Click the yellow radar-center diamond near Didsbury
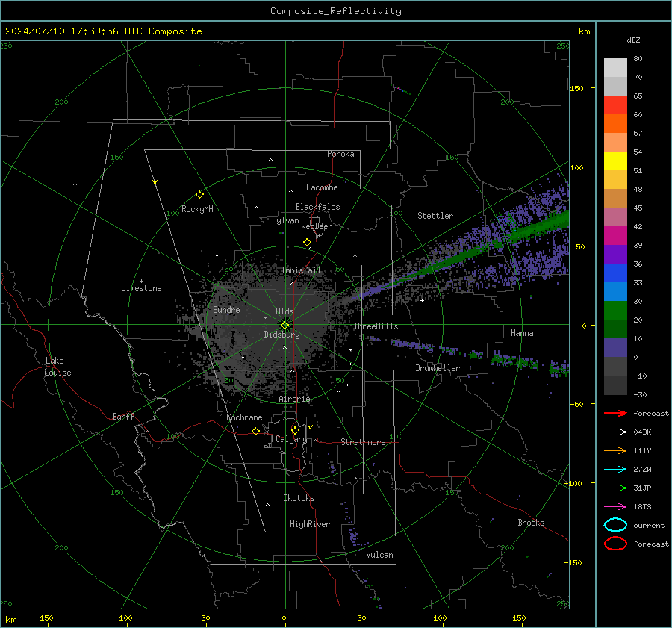This screenshot has height=628, width=672. pyautogui.click(x=284, y=326)
